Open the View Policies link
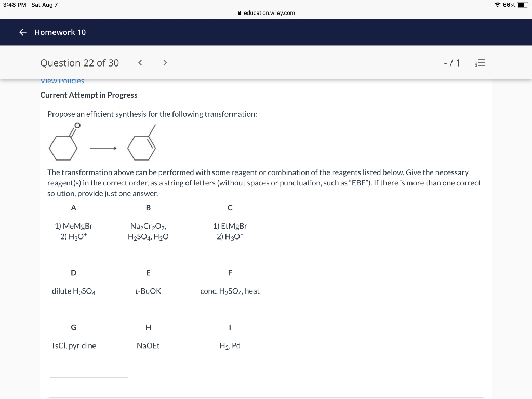Viewport: 532px width, 399px height. pyautogui.click(x=62, y=81)
